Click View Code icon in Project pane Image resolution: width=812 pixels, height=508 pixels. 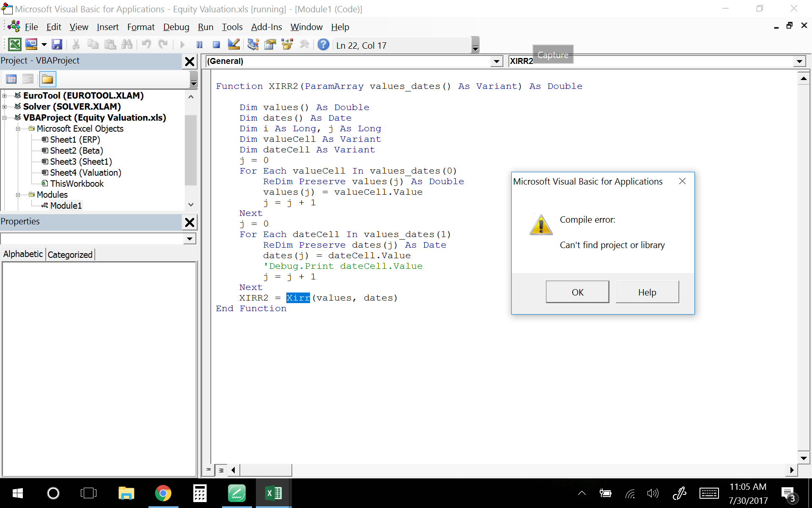11,79
